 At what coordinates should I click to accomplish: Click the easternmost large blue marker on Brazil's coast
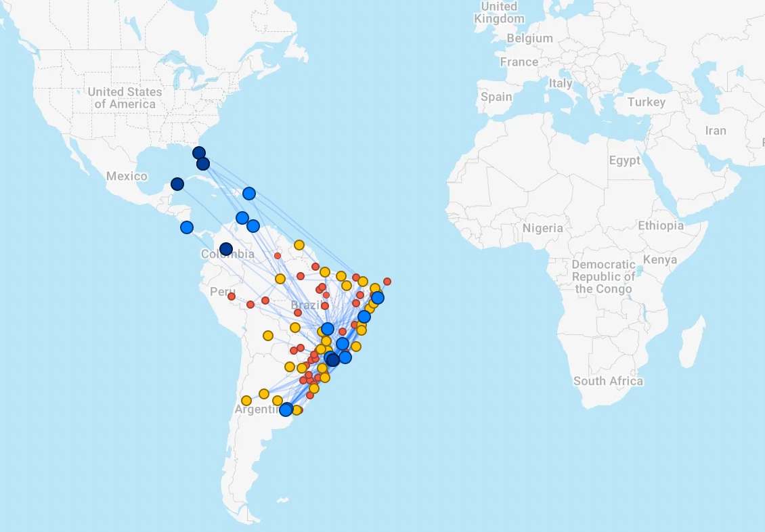click(378, 298)
